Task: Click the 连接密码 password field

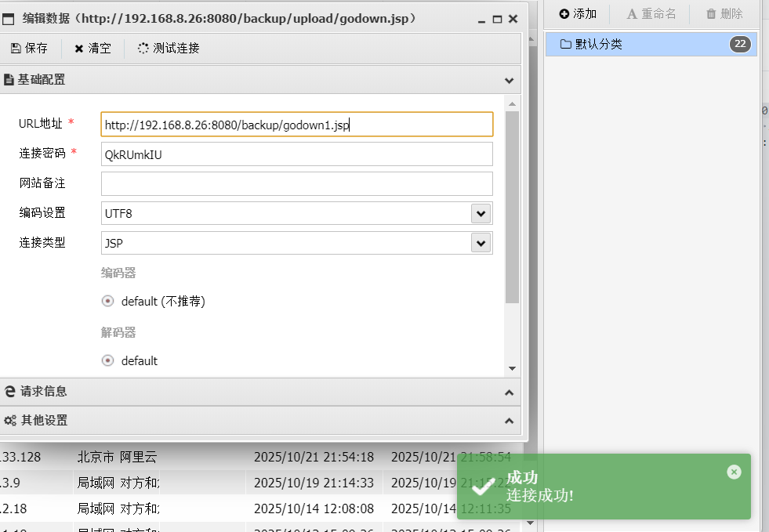Action: click(296, 154)
